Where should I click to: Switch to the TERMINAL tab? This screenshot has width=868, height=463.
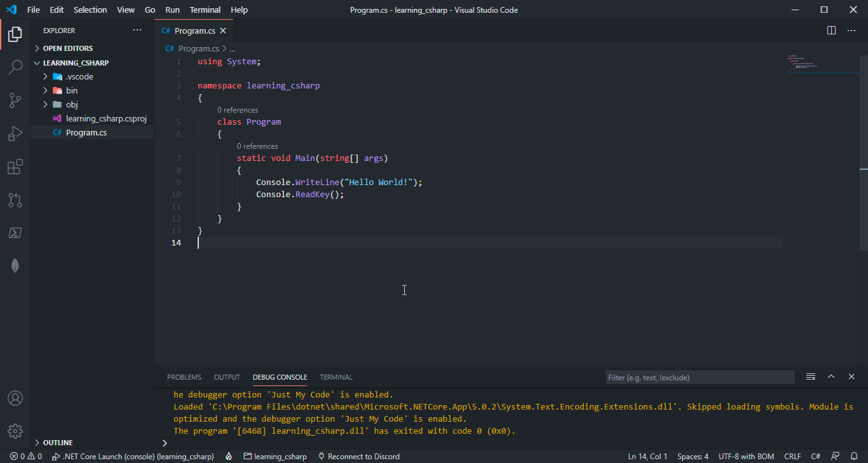[x=336, y=377]
